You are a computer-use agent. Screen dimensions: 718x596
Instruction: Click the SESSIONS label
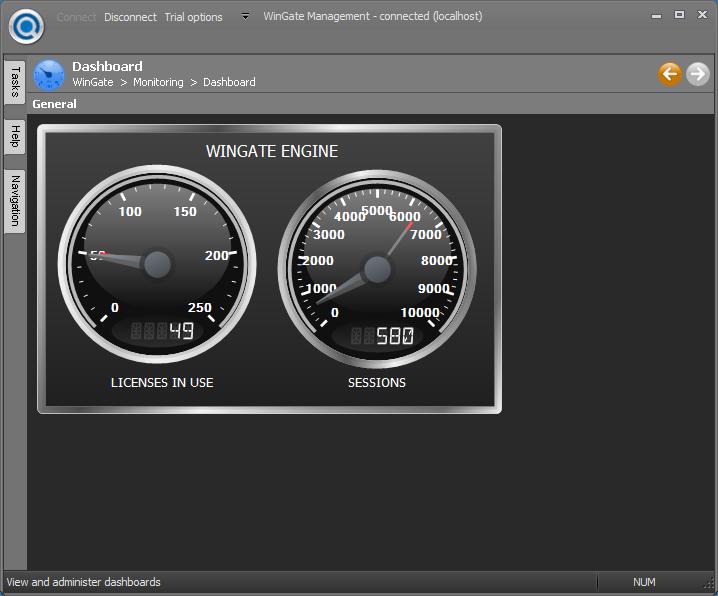377,383
